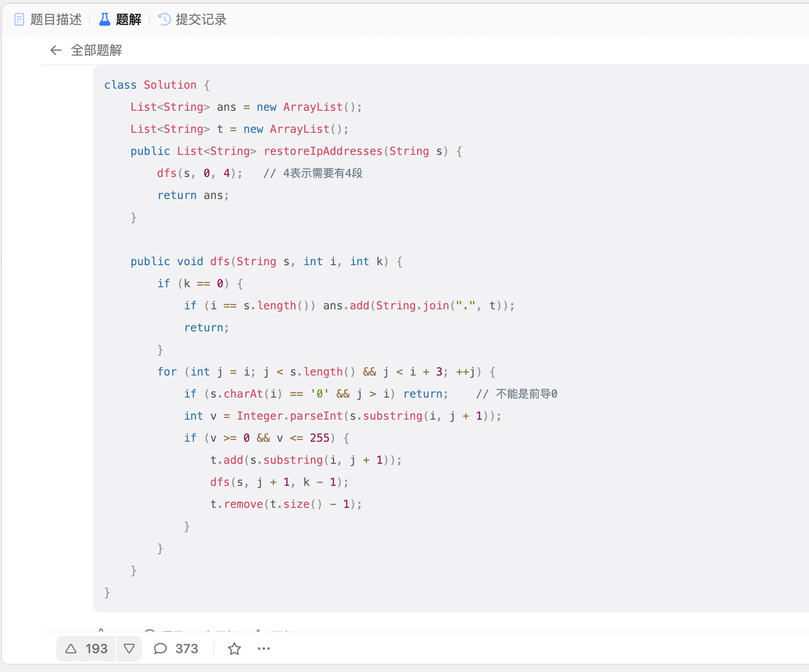The image size is (809, 672).
Task: Click 'dfs(s, 0, 4);' call
Action: click(x=199, y=173)
